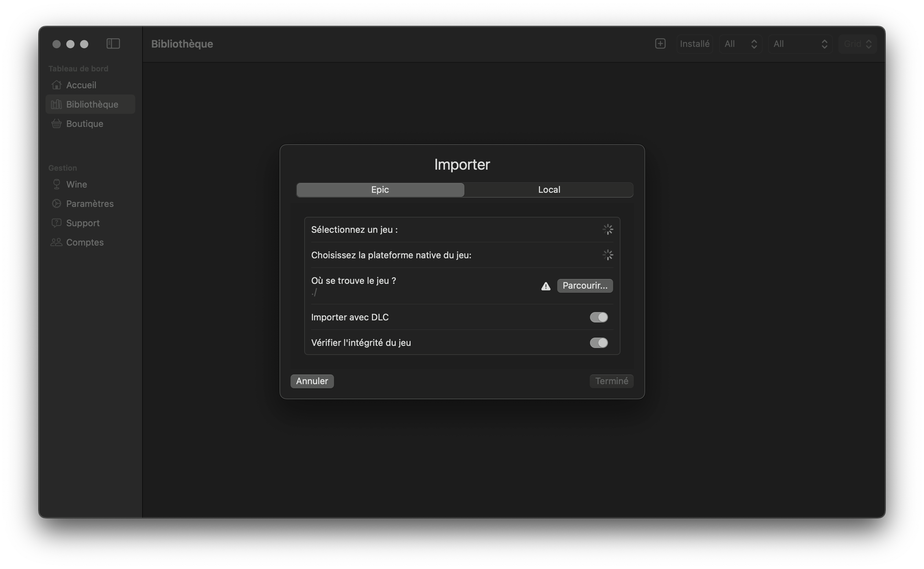Click the './' game path text
Viewport: 924px width, 569px height.
[x=314, y=292]
